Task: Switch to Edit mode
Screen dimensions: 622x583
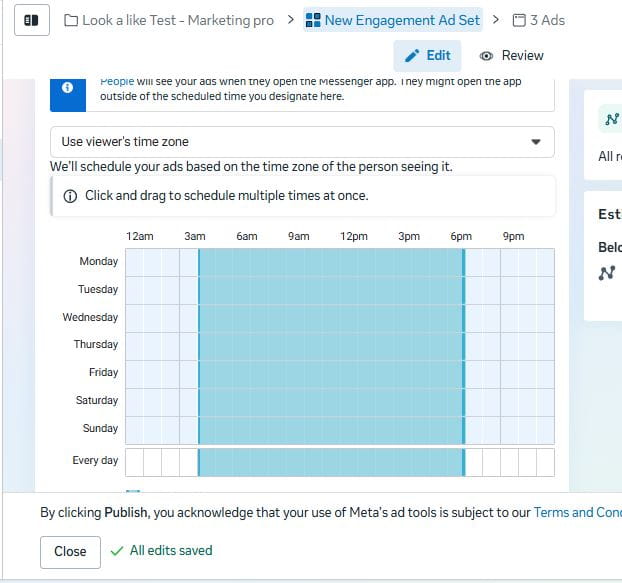Action: 427,56
